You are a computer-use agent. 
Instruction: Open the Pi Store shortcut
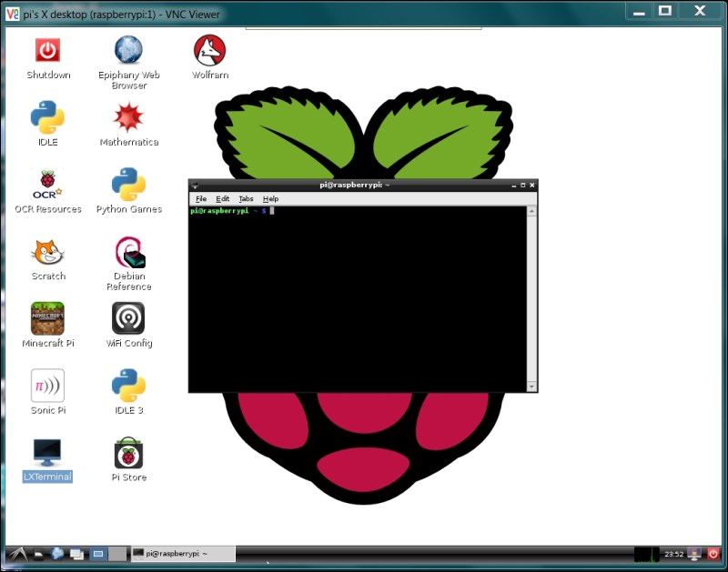click(128, 453)
